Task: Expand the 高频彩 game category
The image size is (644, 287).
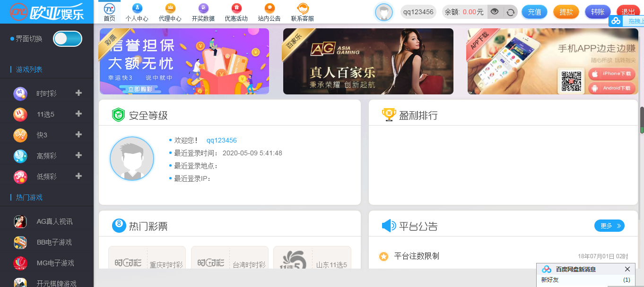Action: pyautogui.click(x=78, y=156)
